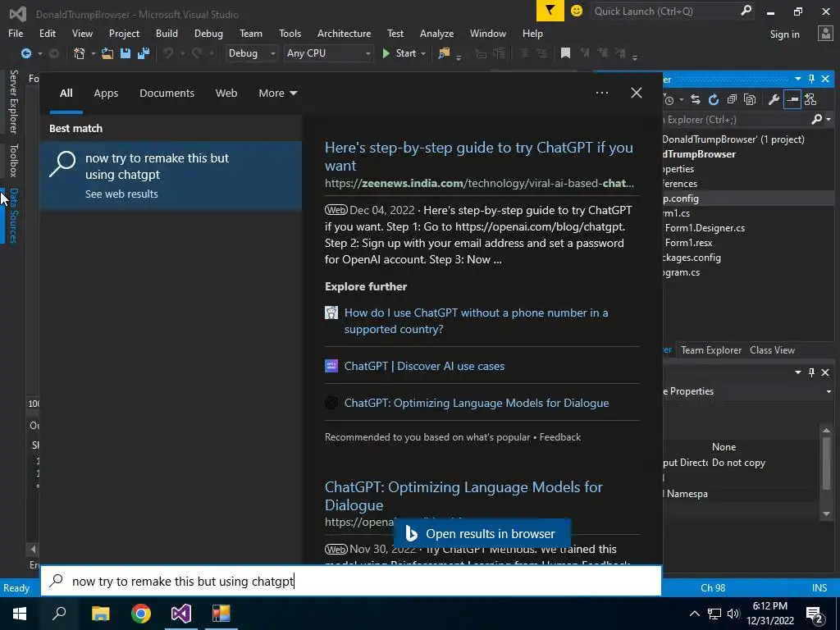The width and height of the screenshot is (840, 630).
Task: Open Solution Explorer search options dropdown
Action: click(x=829, y=120)
